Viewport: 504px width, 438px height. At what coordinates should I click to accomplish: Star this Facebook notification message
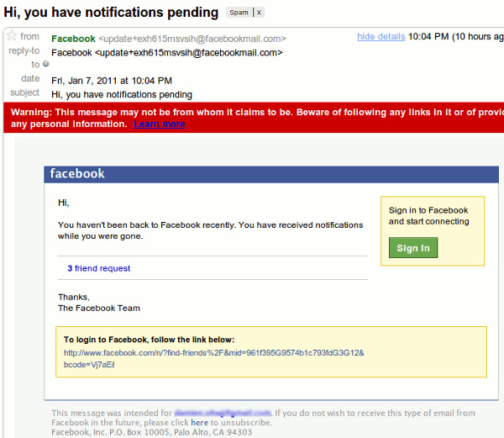point(12,36)
